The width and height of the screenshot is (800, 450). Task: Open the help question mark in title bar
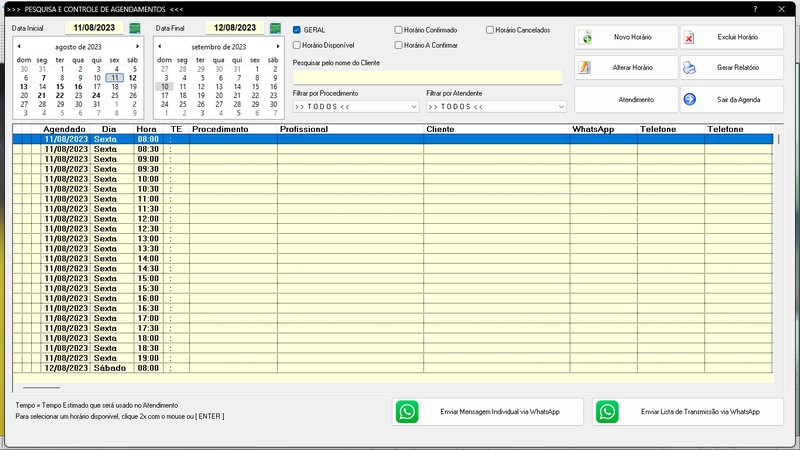pos(755,9)
